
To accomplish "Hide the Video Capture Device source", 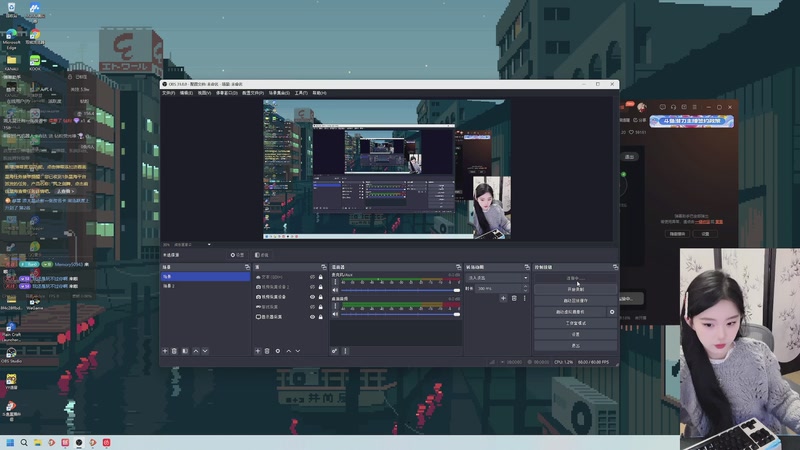I will click(x=312, y=297).
